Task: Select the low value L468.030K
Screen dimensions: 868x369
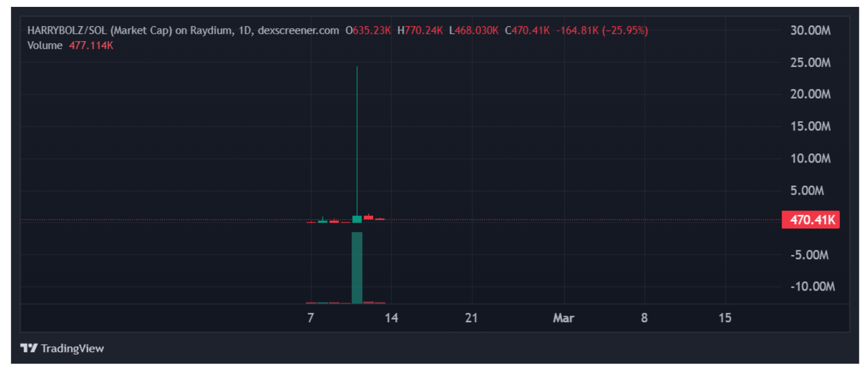Action: (x=474, y=30)
